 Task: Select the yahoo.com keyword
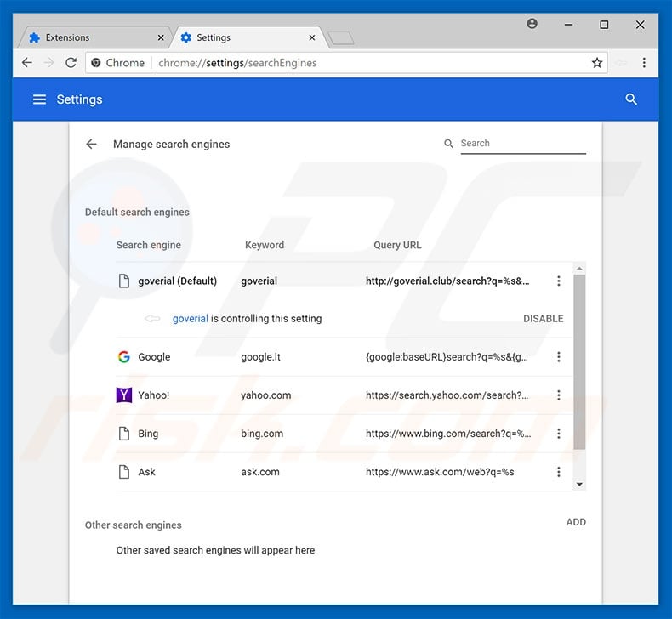[x=265, y=395]
